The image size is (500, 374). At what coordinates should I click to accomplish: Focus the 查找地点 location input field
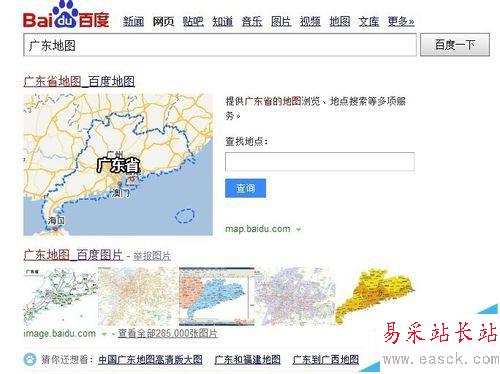point(320,162)
